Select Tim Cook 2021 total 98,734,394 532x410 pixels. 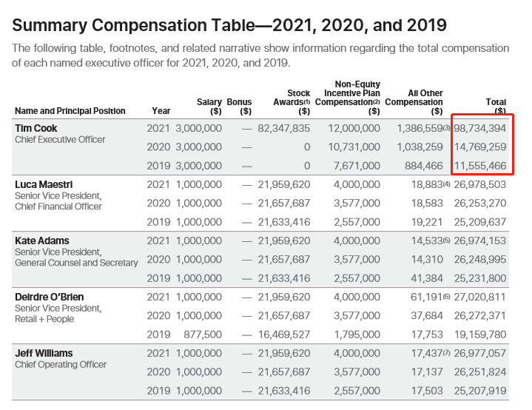(479, 128)
